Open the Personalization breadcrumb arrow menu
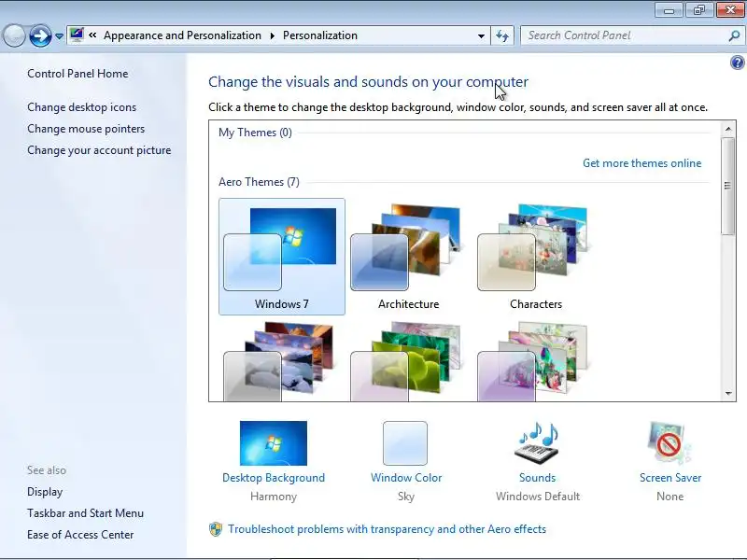 point(273,35)
